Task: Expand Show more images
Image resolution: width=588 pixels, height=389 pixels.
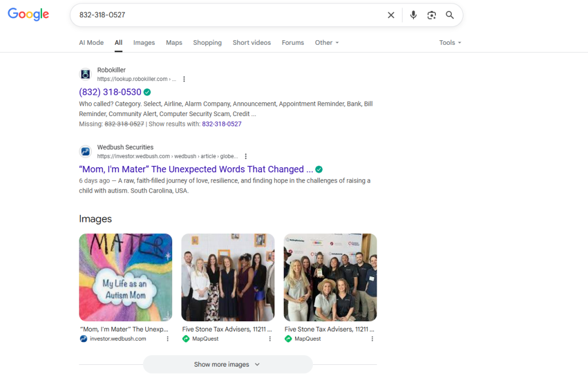Action: pyautogui.click(x=227, y=364)
